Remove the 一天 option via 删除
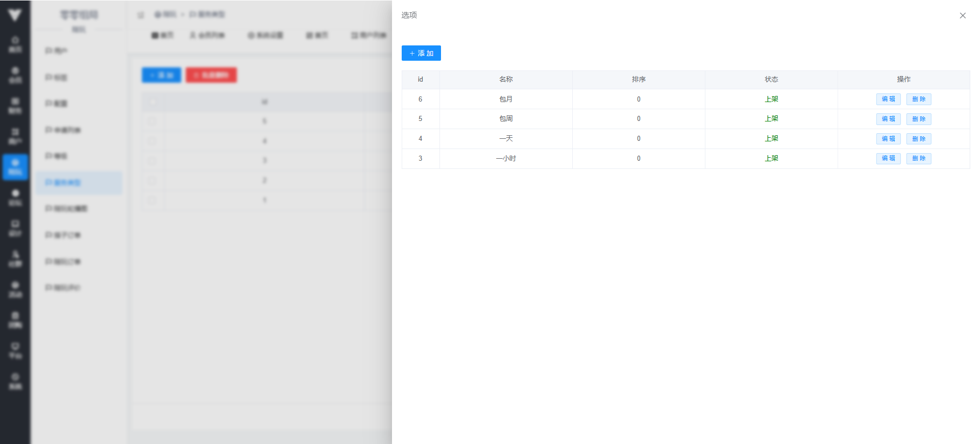The height and width of the screenshot is (444, 980). coord(919,139)
